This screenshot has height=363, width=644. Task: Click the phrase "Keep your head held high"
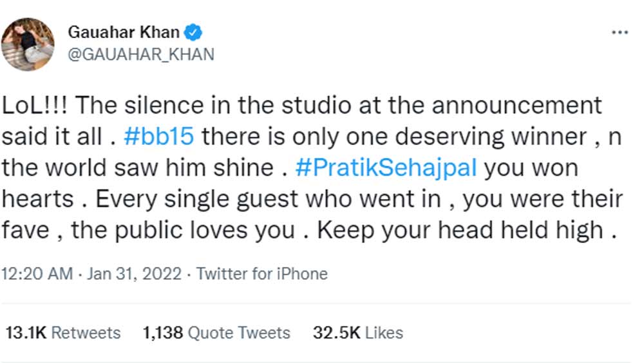click(461, 230)
